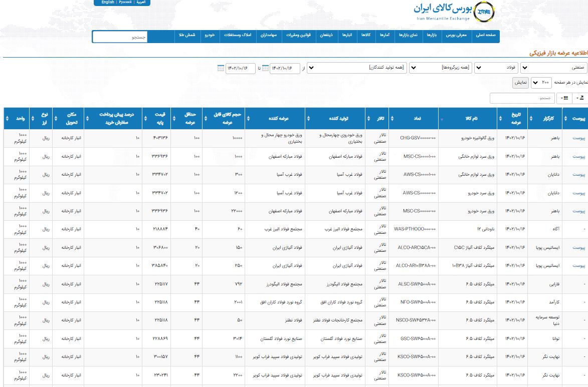Sort by تولید کننده using its arrows

[x=308, y=119]
